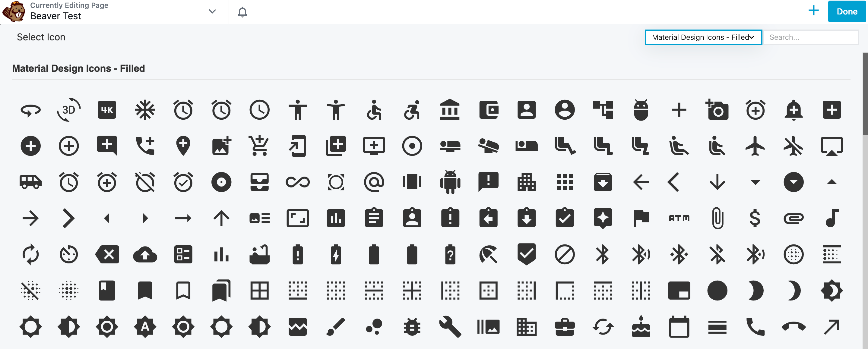Click the Select Icon menu label
This screenshot has height=349, width=868.
[x=40, y=37]
